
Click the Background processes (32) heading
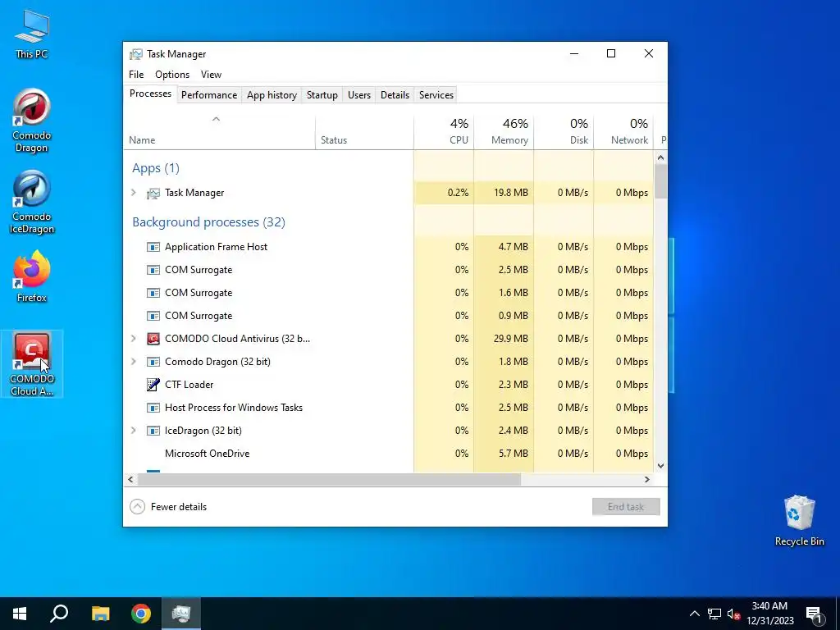click(208, 221)
